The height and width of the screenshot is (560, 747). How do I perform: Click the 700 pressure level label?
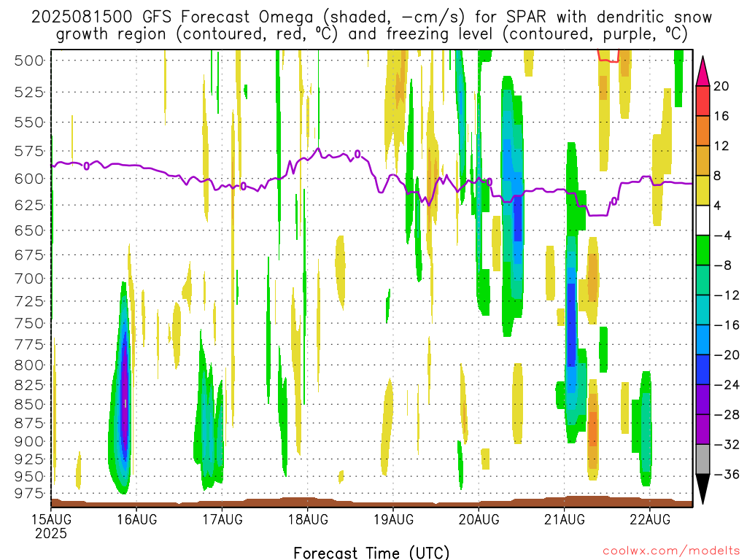(x=28, y=279)
